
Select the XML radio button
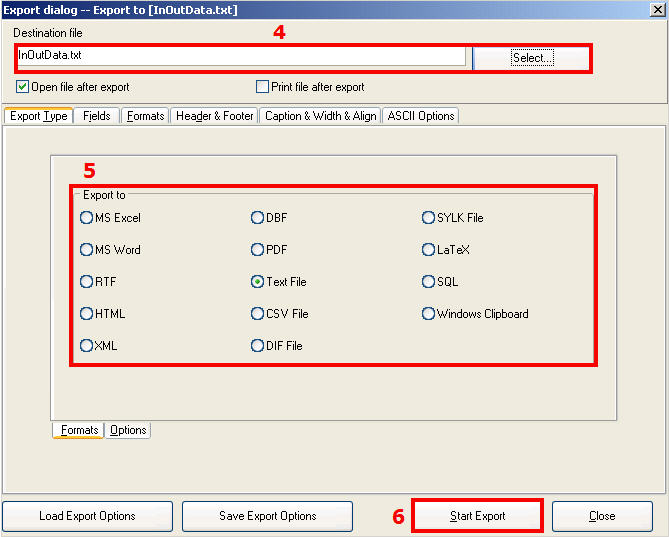(x=87, y=346)
